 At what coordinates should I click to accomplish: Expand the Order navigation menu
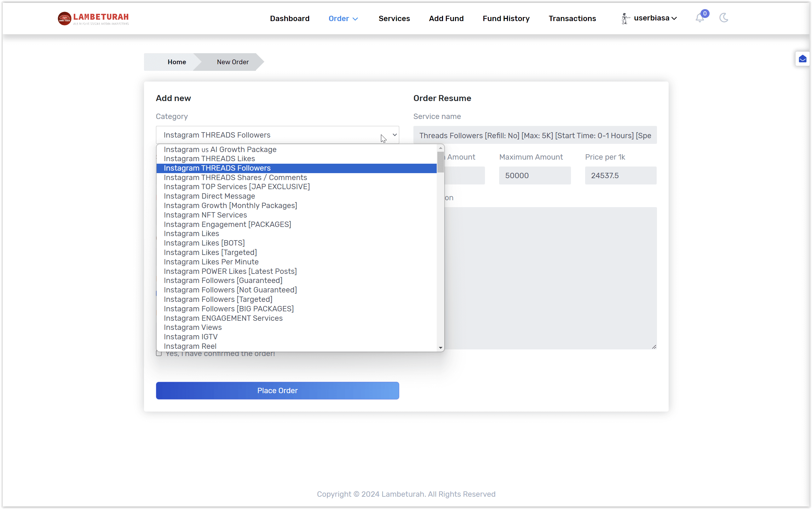(343, 19)
